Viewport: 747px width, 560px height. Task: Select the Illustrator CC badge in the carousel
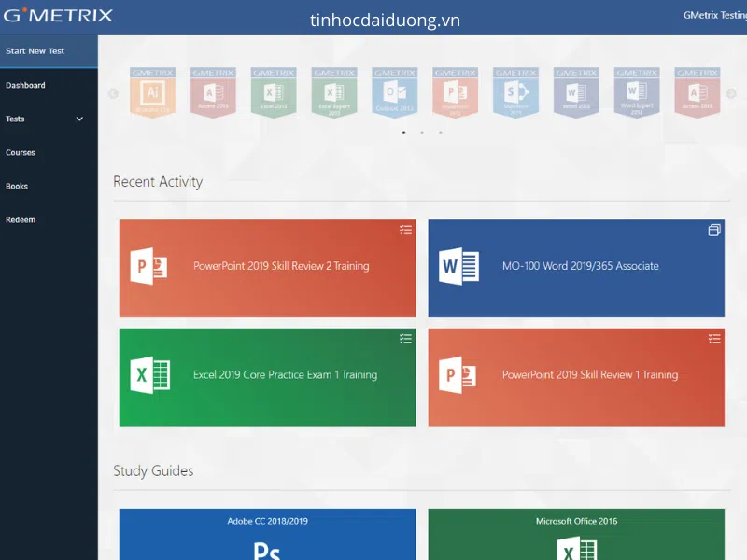pyautogui.click(x=152, y=91)
